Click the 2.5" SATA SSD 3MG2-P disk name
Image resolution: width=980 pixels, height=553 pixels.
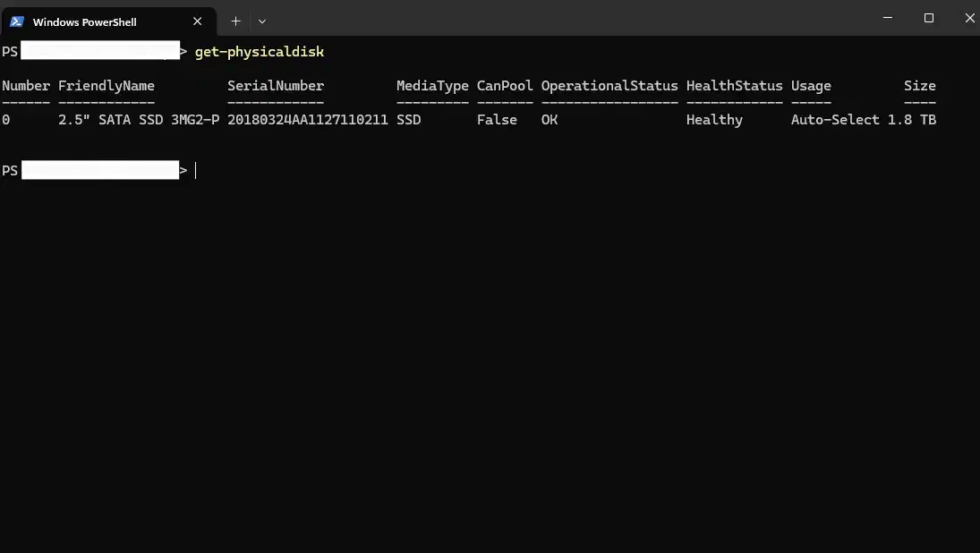[x=139, y=120]
